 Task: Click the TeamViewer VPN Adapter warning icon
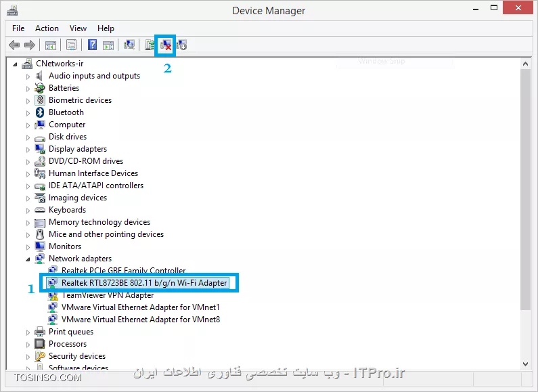coord(53,295)
